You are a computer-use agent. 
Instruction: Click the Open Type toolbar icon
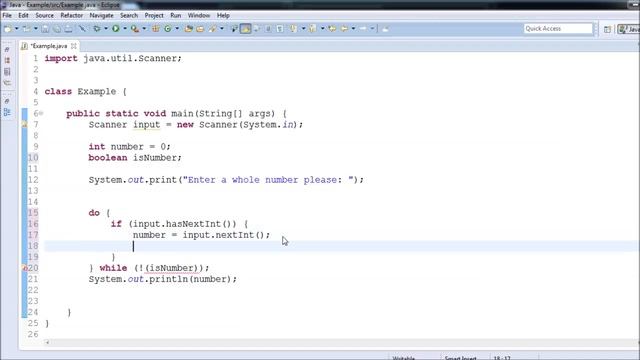tap(188, 29)
